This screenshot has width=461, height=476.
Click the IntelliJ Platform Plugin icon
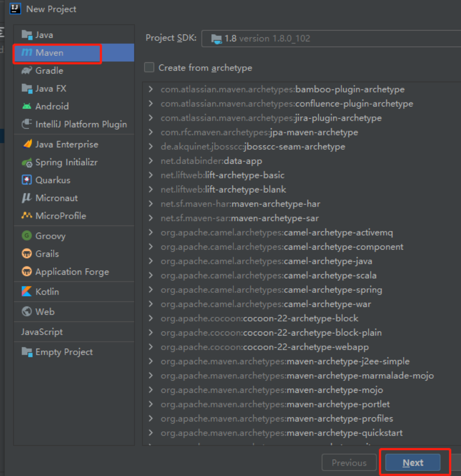27,124
